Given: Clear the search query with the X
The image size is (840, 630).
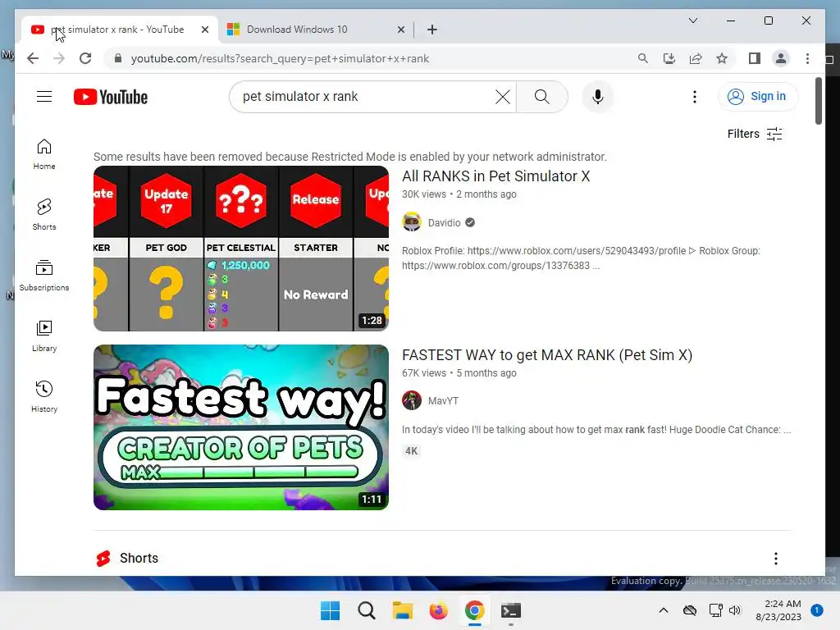Looking at the screenshot, I should (x=503, y=97).
